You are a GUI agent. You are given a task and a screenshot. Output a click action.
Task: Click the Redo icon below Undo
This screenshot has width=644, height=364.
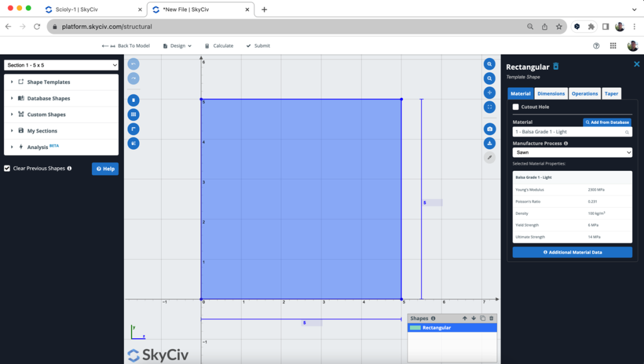point(133,78)
